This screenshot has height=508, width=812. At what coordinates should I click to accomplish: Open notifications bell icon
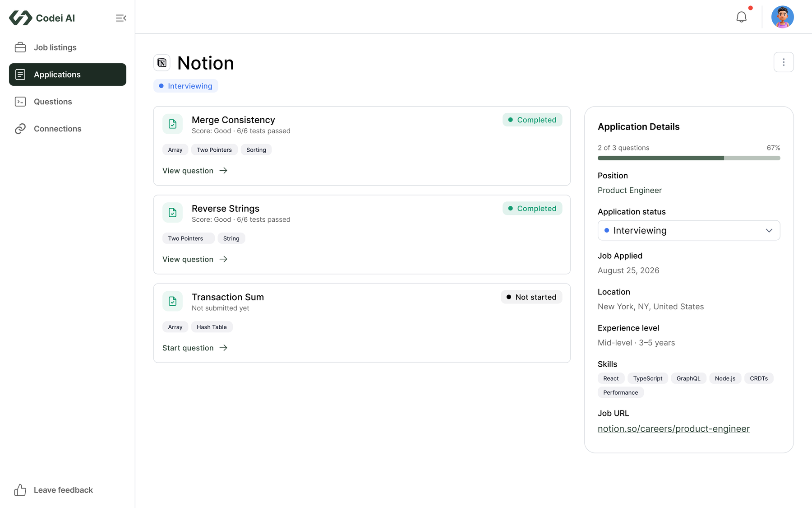[741, 17]
